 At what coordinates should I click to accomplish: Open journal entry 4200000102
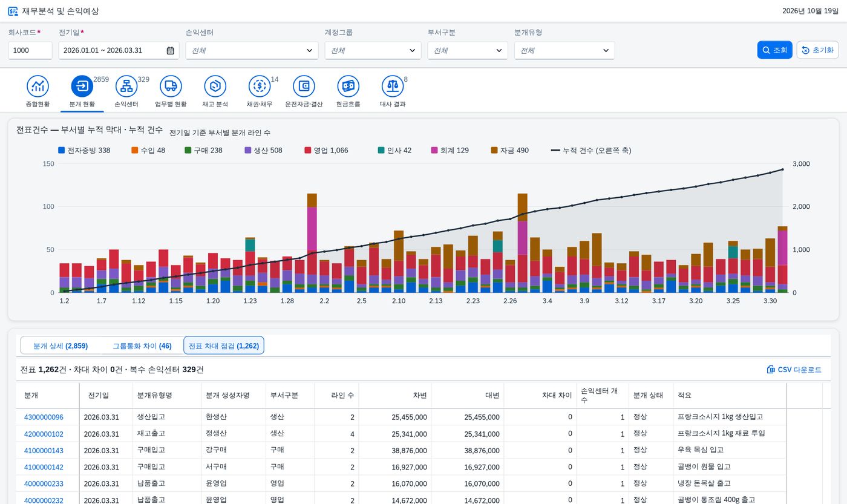(44, 434)
